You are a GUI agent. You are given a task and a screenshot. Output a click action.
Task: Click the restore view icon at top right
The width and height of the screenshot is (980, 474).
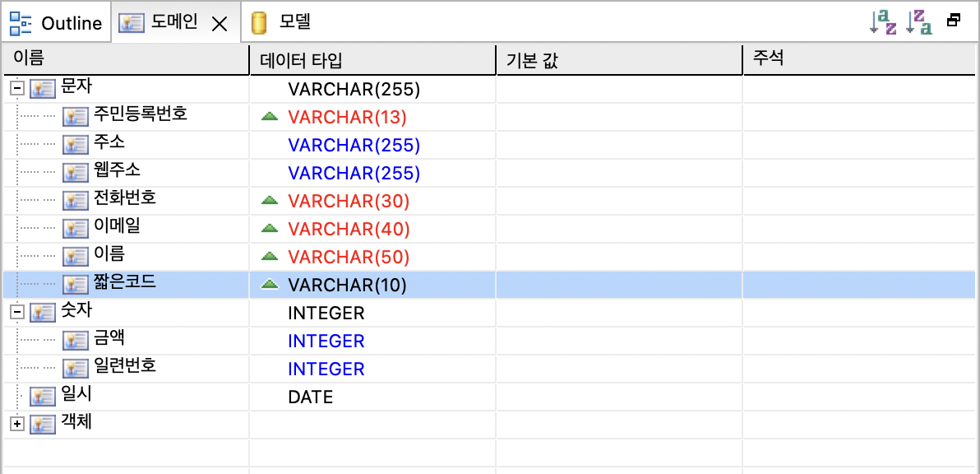(x=954, y=21)
